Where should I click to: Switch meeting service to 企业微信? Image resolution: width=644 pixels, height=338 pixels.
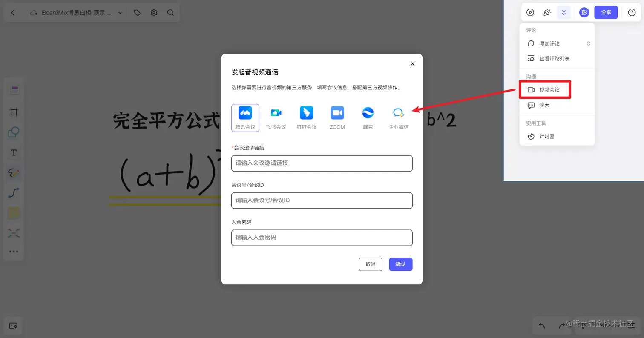point(398,117)
